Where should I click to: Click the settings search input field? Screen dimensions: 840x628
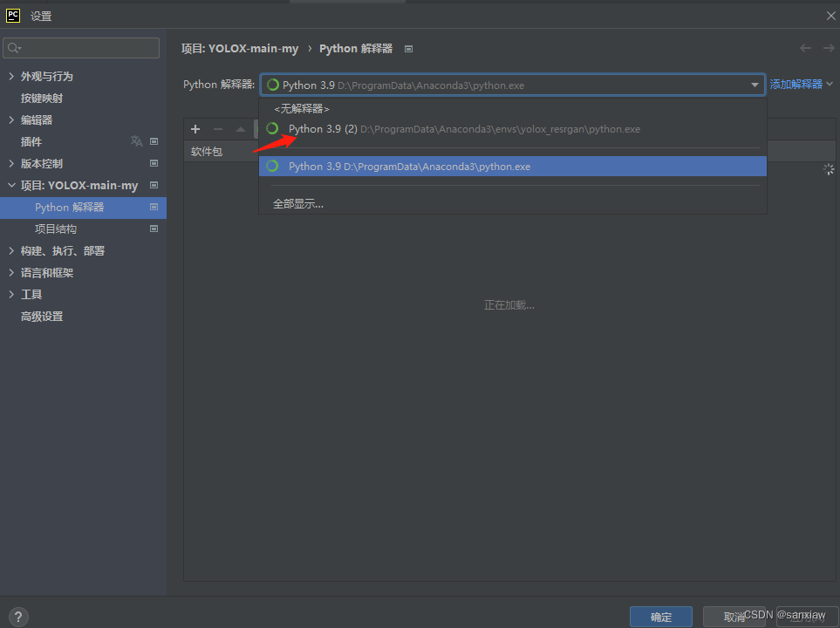(81, 48)
